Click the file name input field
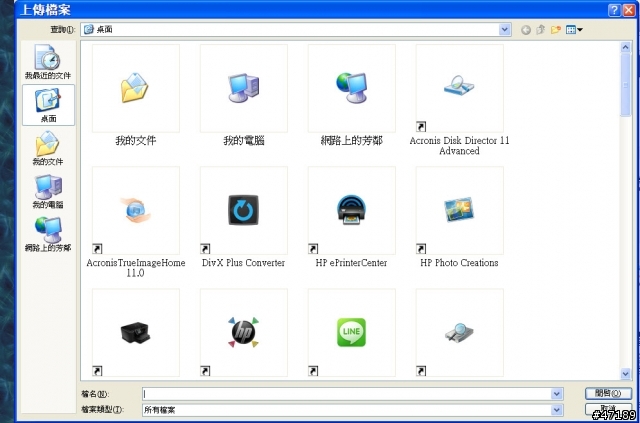 pyautogui.click(x=347, y=394)
